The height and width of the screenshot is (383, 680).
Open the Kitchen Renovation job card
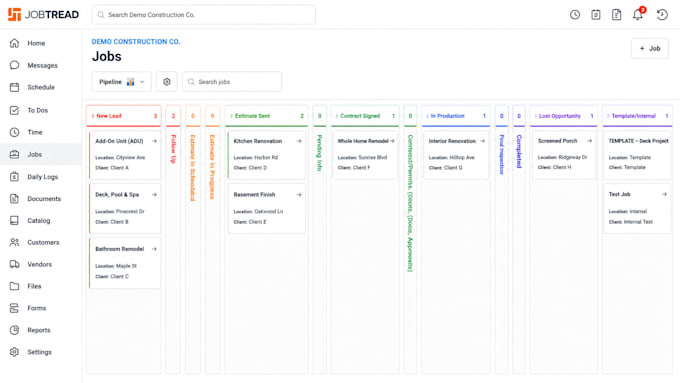pyautogui.click(x=266, y=155)
